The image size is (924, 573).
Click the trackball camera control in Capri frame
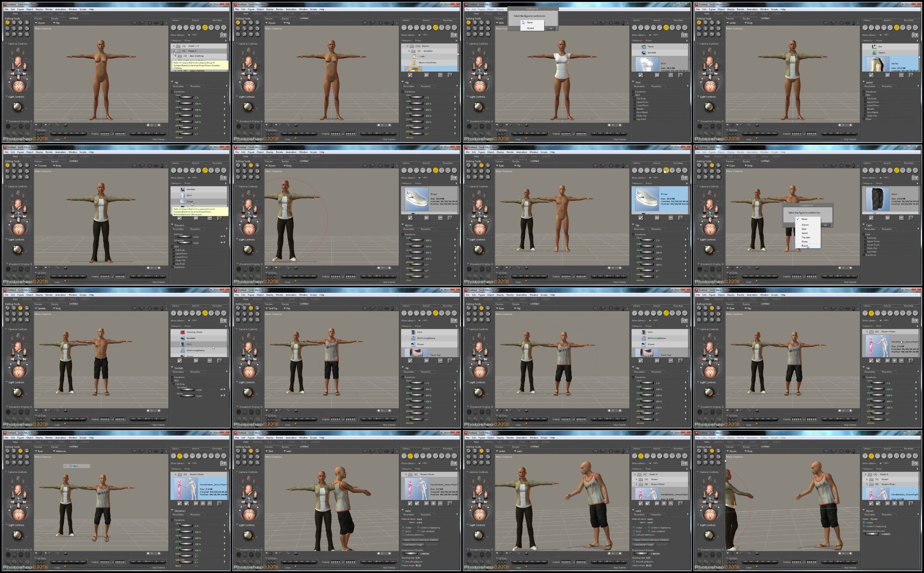click(x=710, y=229)
